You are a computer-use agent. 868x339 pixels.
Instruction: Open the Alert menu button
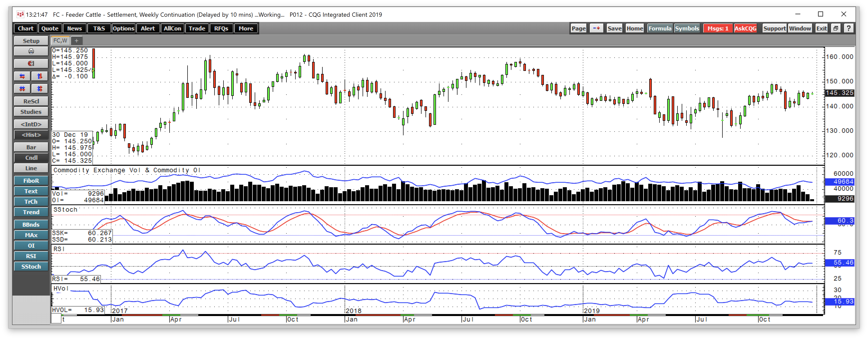point(148,28)
